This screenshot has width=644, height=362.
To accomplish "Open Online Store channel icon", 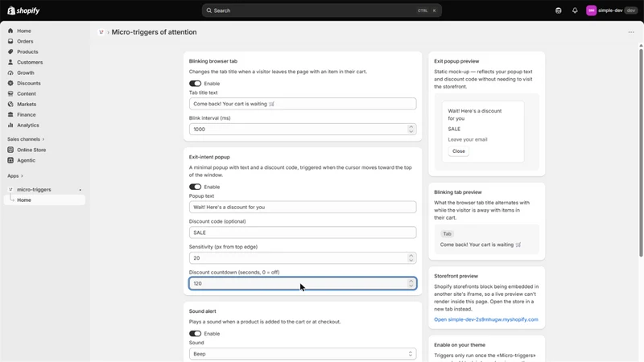I will point(10,150).
